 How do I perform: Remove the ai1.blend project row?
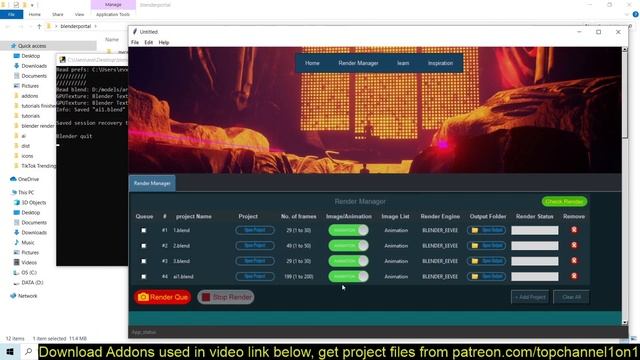click(574, 276)
